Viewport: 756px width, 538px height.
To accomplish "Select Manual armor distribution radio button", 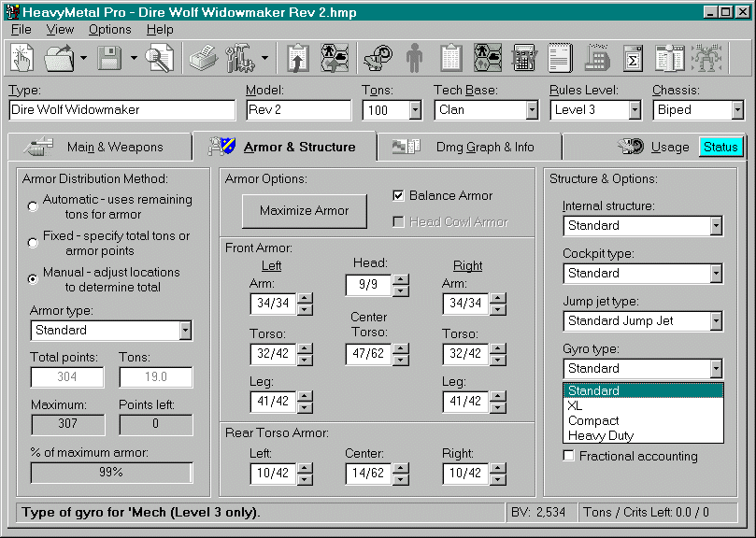I will tap(33, 278).
